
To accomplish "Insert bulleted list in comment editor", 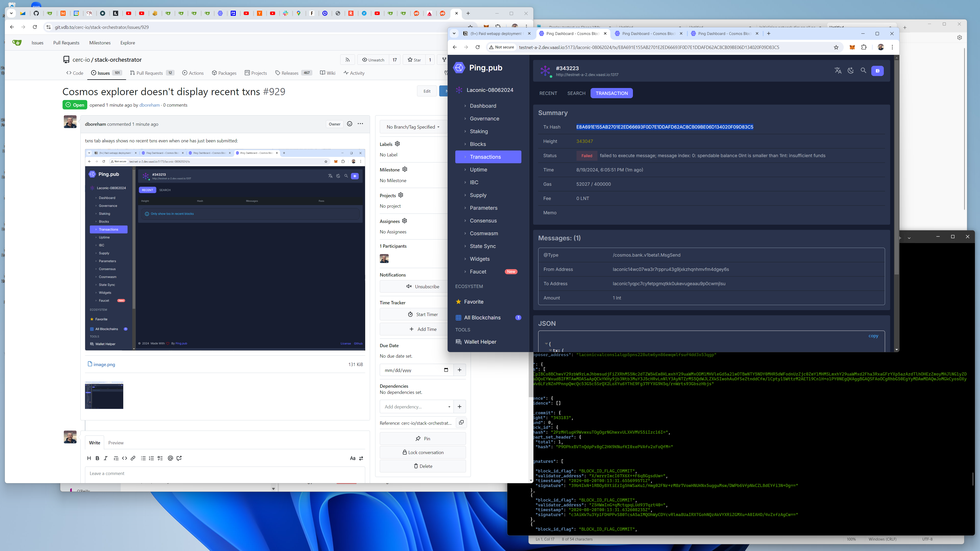I will pos(143,458).
